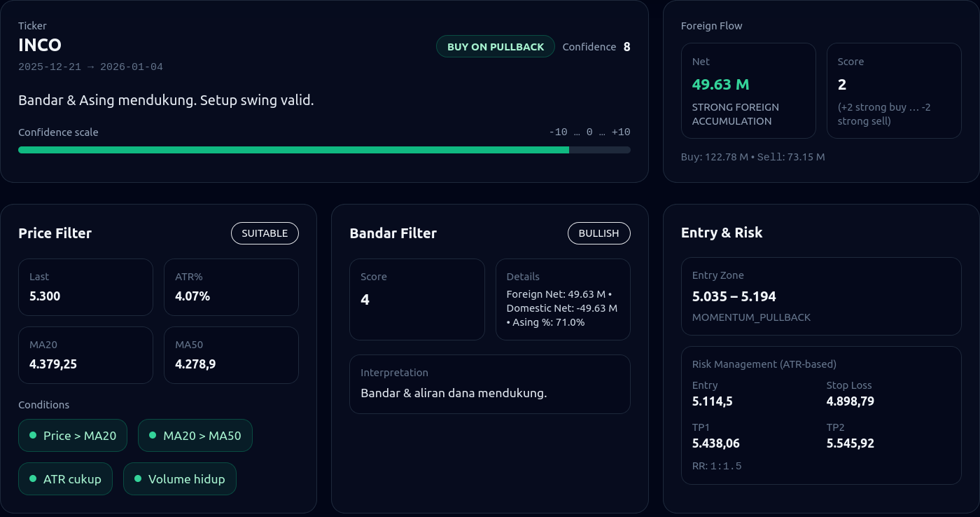
Task: Select the Price > MA20 condition chip
Action: point(73,436)
